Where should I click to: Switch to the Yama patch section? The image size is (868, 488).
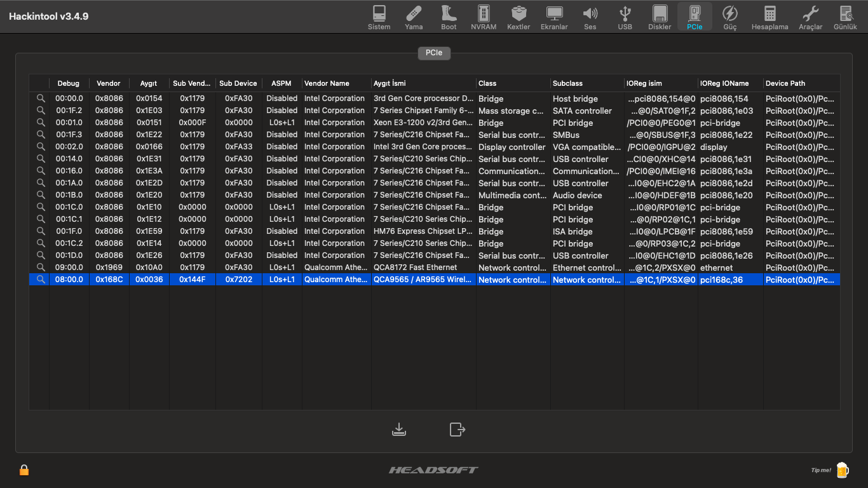[414, 17]
